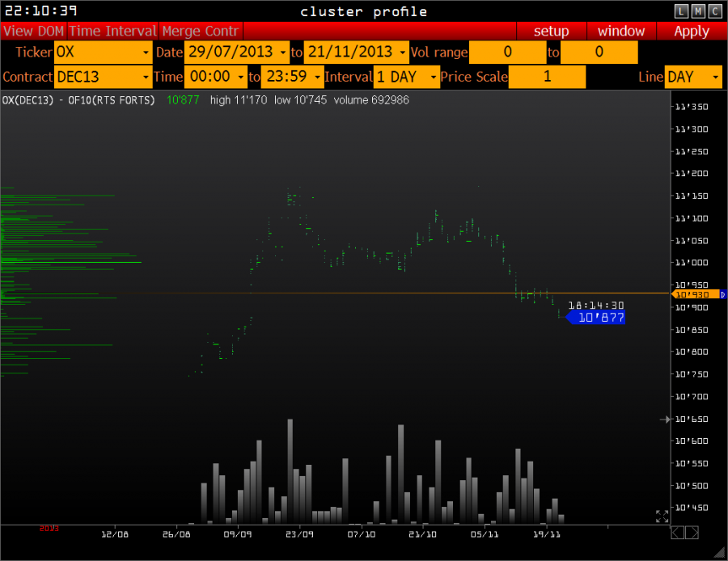Expand the Line dropdown set to DAY

click(692, 78)
